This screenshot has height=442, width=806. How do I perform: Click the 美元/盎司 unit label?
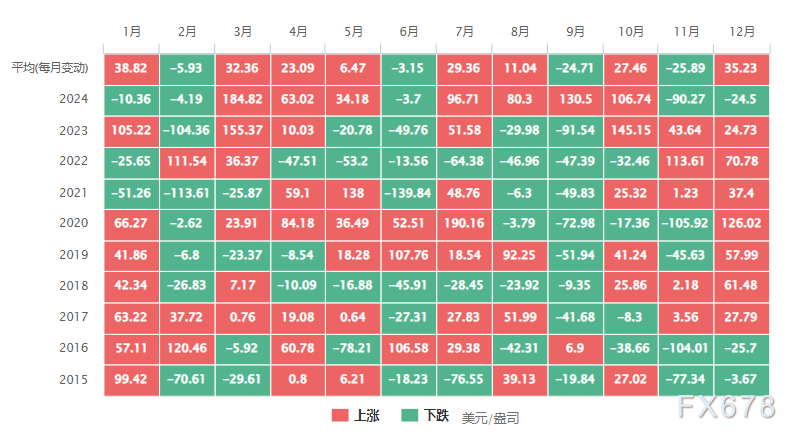pos(490,418)
